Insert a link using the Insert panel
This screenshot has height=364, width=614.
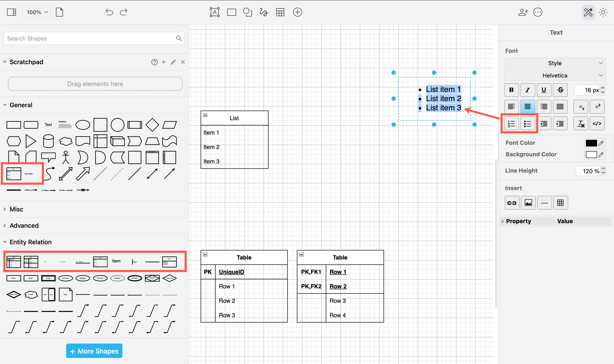pos(512,203)
